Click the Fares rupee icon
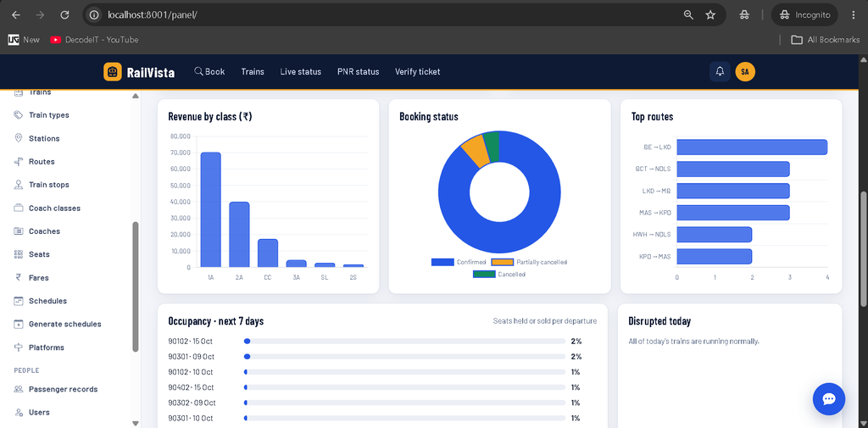 click(x=19, y=278)
